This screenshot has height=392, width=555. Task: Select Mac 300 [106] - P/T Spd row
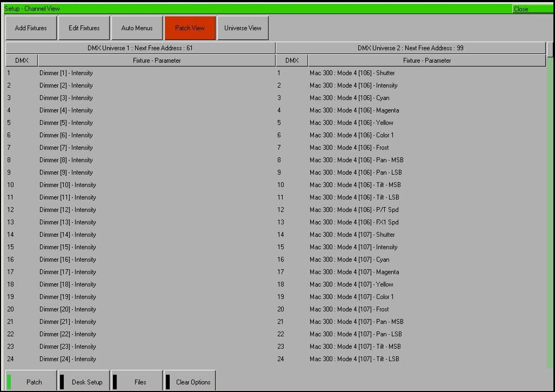pos(411,210)
